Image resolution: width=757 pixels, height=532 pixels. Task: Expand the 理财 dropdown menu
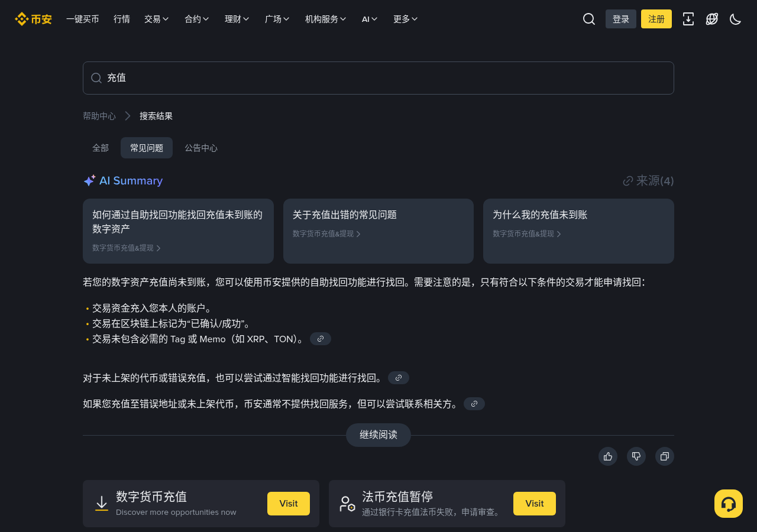[x=237, y=19]
